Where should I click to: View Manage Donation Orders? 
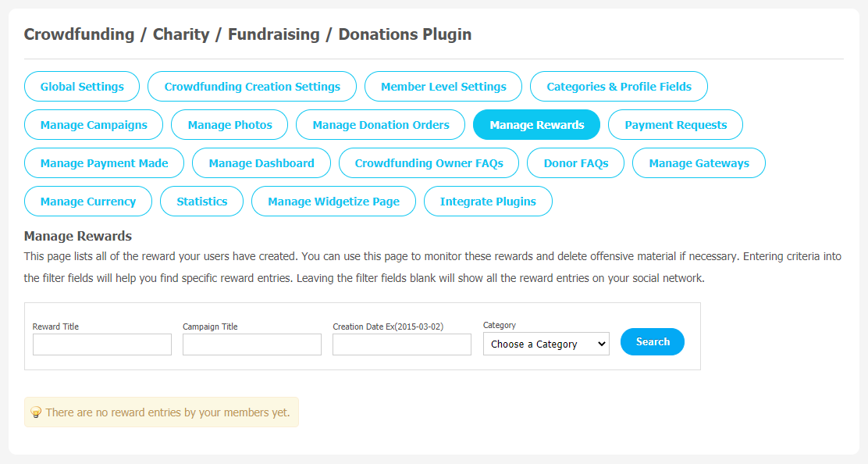tap(381, 124)
